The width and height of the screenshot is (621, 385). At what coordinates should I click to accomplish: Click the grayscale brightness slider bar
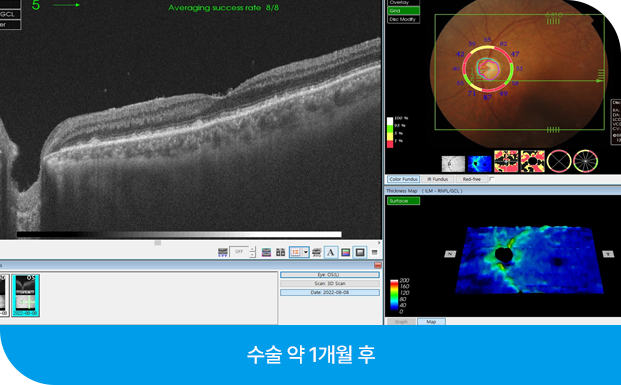pos(179,234)
